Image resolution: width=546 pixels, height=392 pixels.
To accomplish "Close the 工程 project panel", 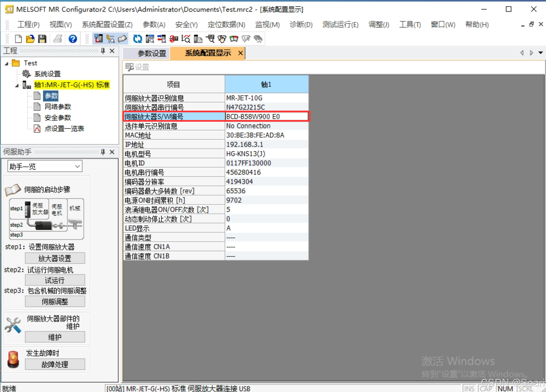I will (112, 51).
